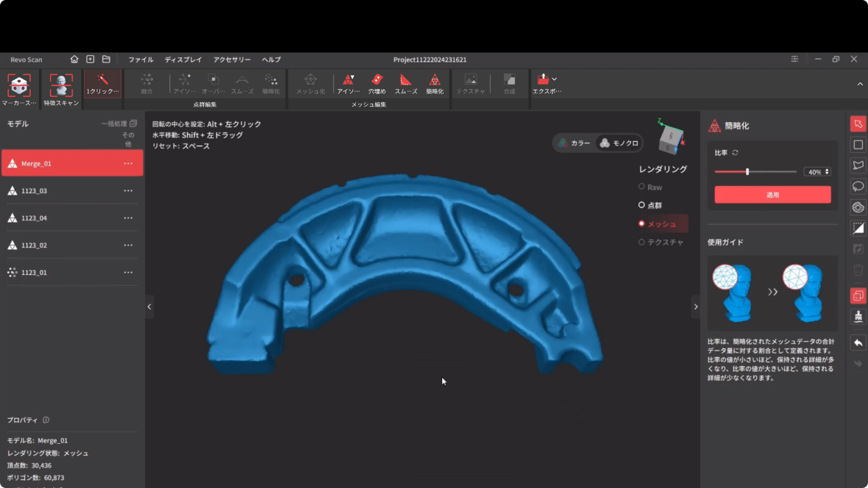
Task: Activate the lasso selection tool
Action: pos(858,186)
